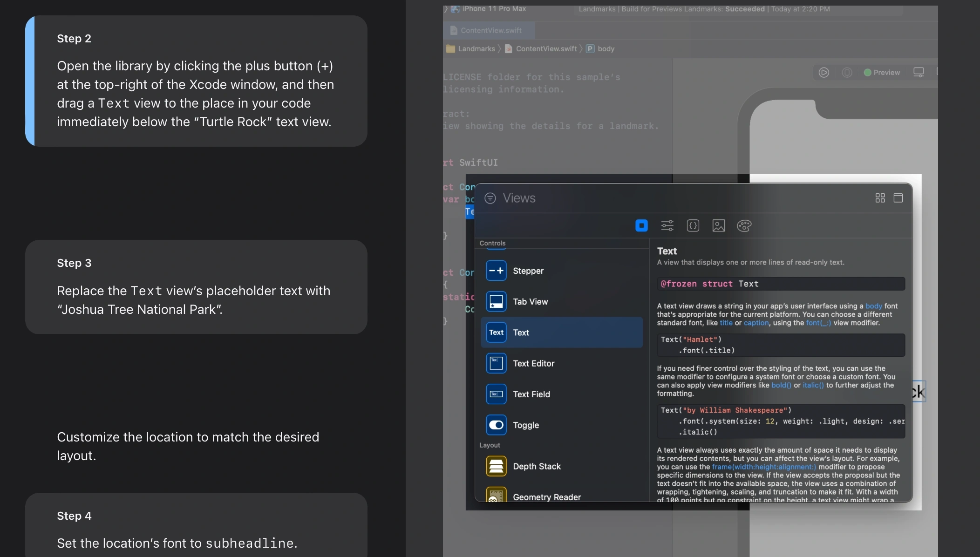Viewport: 980px width, 557px height.
Task: Open the Modifiers library category
Action: (667, 226)
